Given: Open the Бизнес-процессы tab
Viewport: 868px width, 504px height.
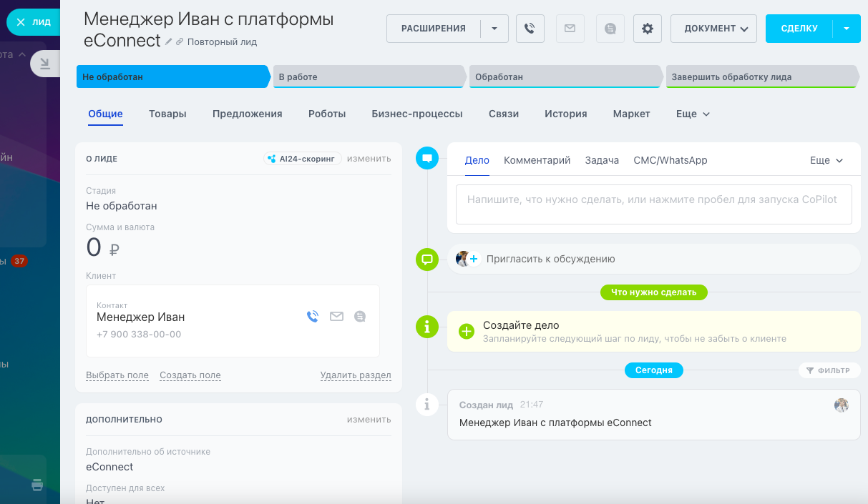Looking at the screenshot, I should click(x=417, y=114).
